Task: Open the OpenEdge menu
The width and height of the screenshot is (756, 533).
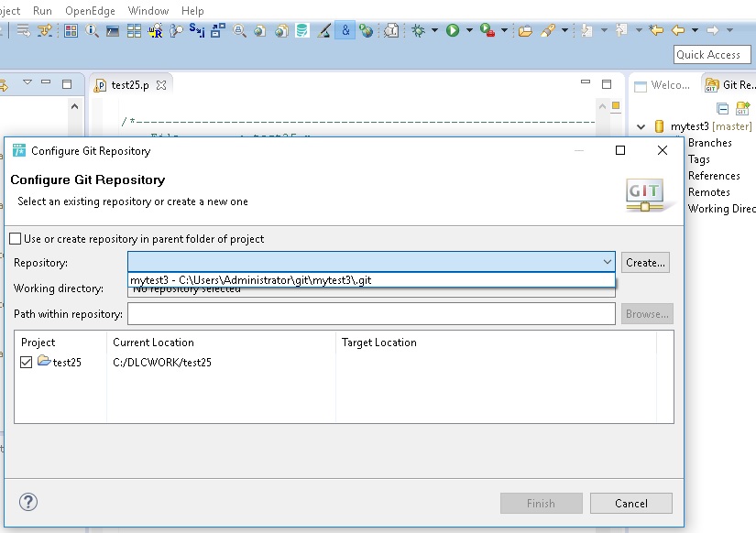Action: click(90, 11)
